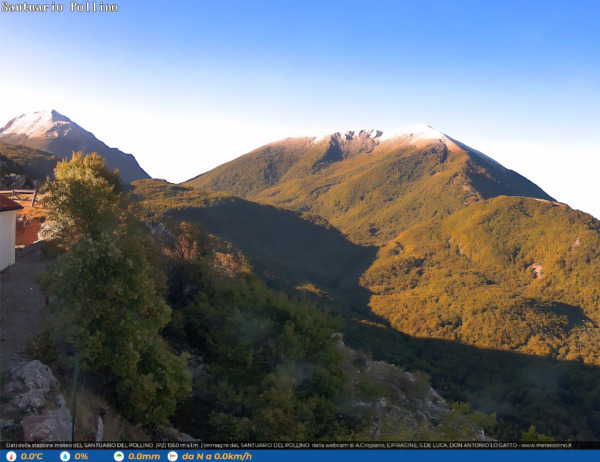Click the weather station data caption
Viewport: 600px width, 462px height.
click(100, 445)
